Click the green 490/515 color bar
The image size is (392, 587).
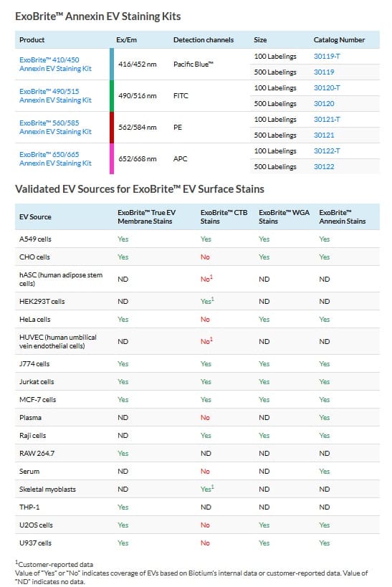pos(112,95)
